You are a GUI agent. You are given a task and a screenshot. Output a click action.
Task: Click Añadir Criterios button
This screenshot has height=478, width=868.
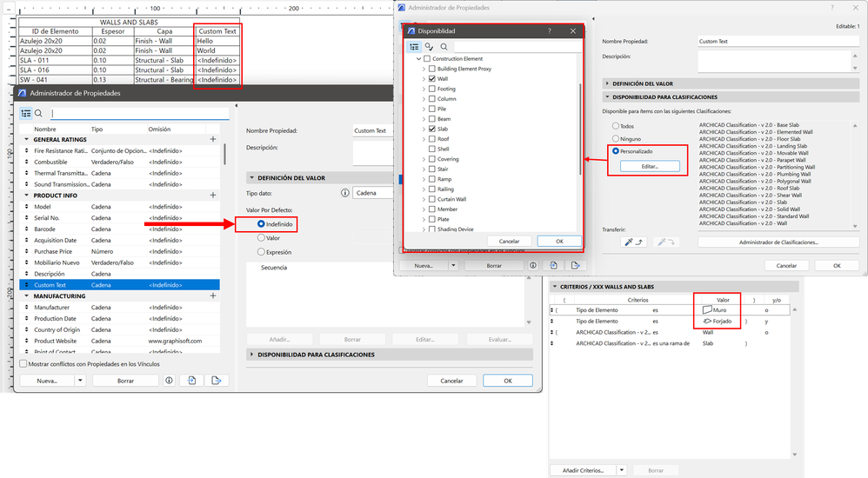click(x=583, y=470)
